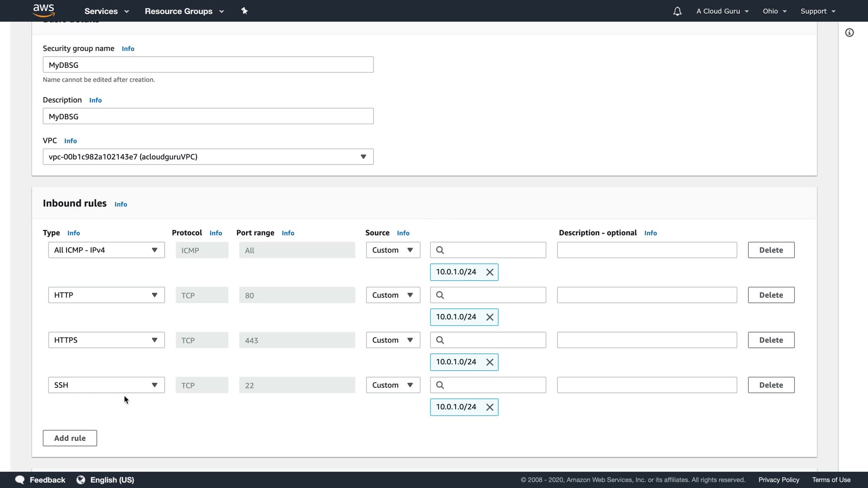Click the Security group name input field
The image size is (868, 488).
tap(208, 65)
